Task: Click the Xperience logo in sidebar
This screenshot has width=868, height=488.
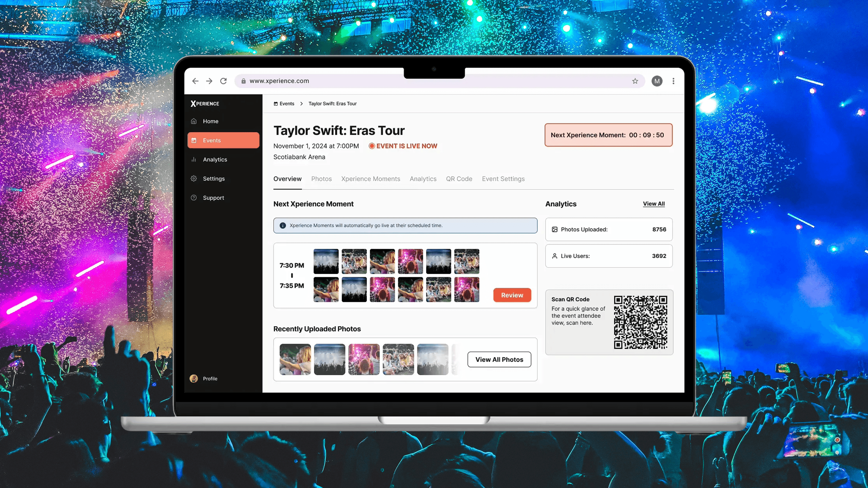Action: (205, 104)
